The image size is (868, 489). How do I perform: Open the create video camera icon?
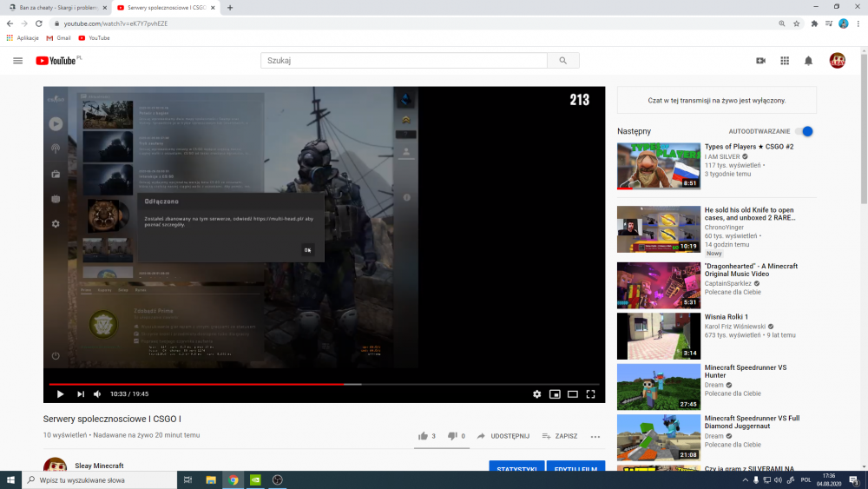pyautogui.click(x=760, y=61)
